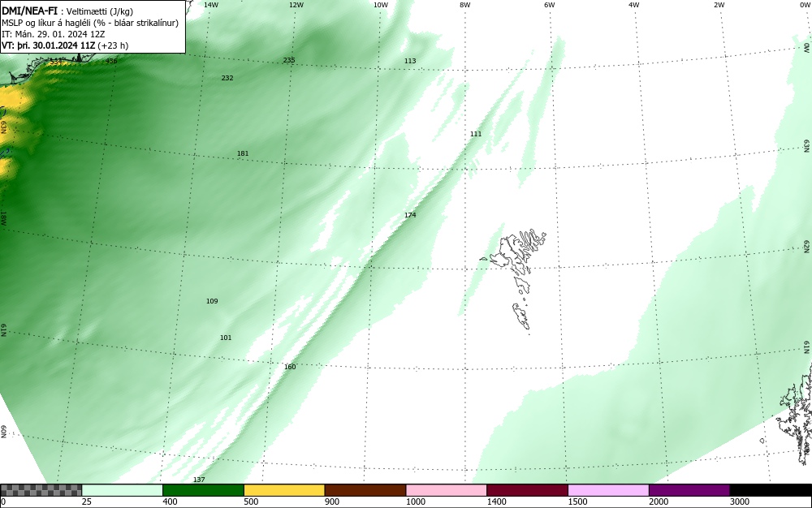
Task: Click the Shetland Islands outline at the right edge
Action: point(794,414)
